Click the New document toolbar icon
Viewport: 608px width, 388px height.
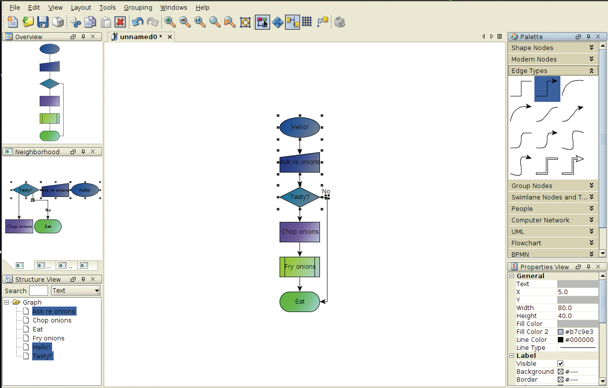(13, 22)
